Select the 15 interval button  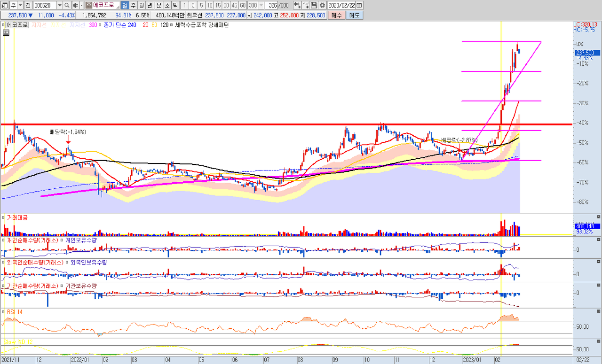coord(218,5)
